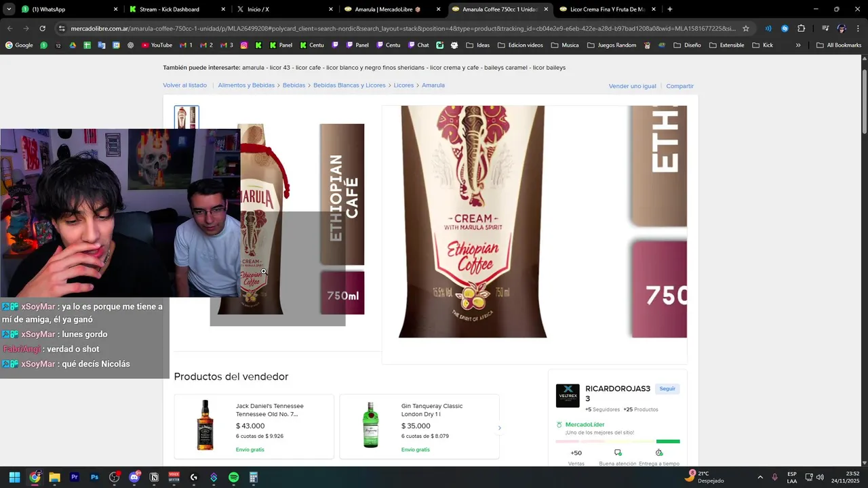The height and width of the screenshot is (488, 868).
Task: Open the Bebidas Blancas y Licores breadcrumb
Action: click(349, 85)
